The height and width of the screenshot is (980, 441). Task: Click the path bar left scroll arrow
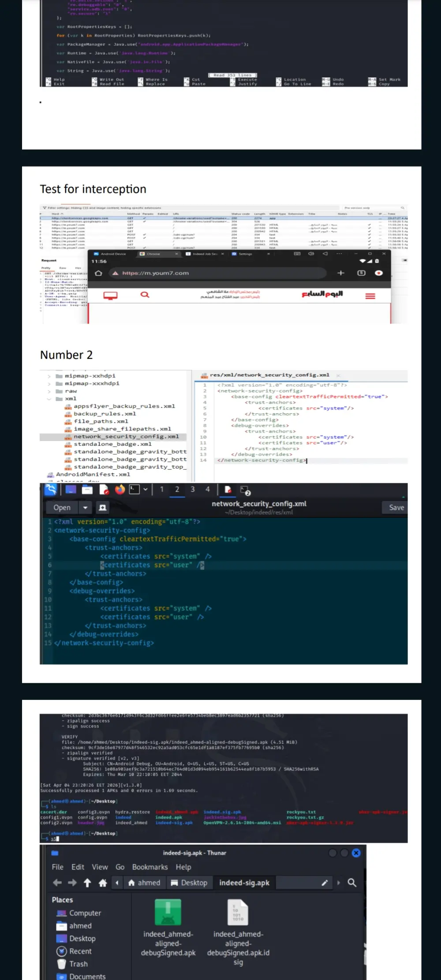(117, 883)
